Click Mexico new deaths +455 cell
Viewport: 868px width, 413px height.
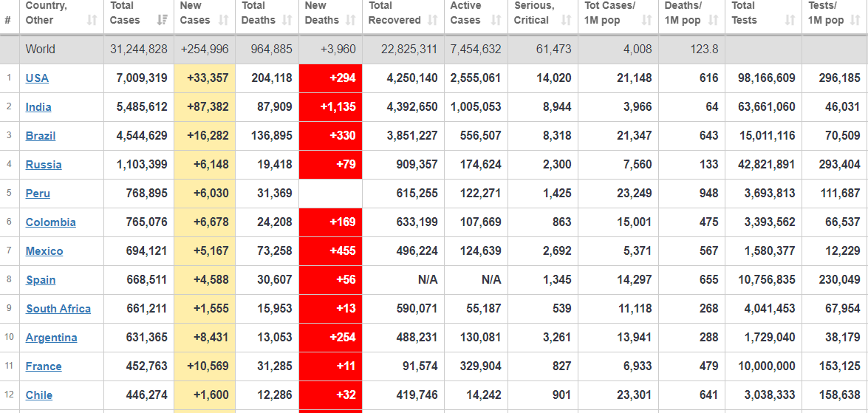[x=330, y=250]
